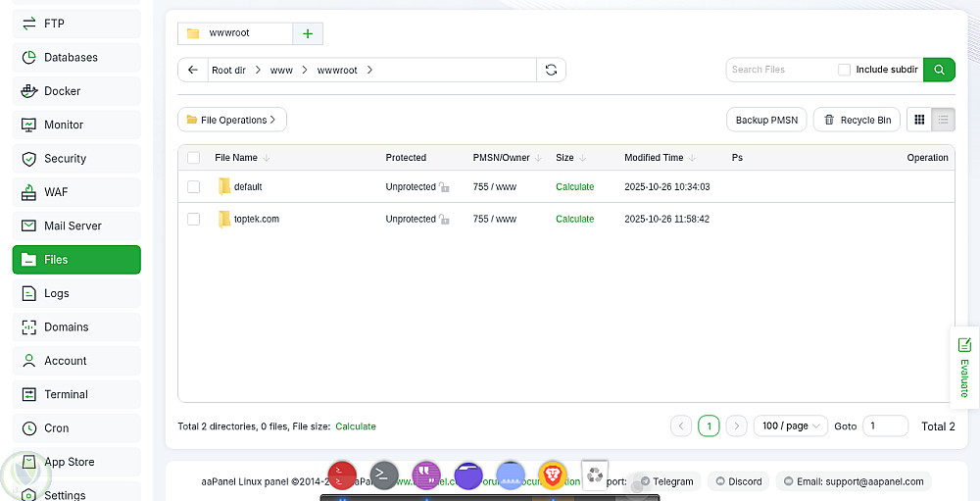
Task: Open the Telegram support link
Action: (666, 481)
